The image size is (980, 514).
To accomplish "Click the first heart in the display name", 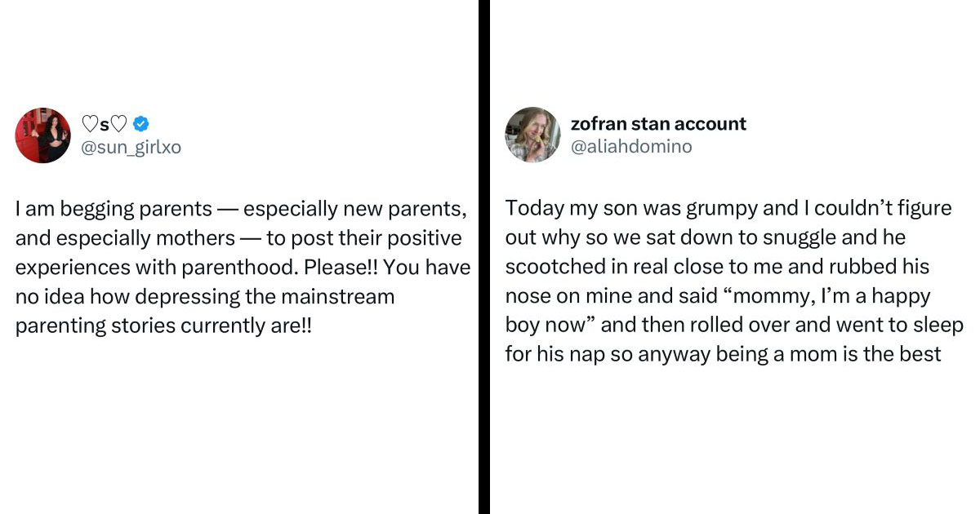I will [x=90, y=124].
